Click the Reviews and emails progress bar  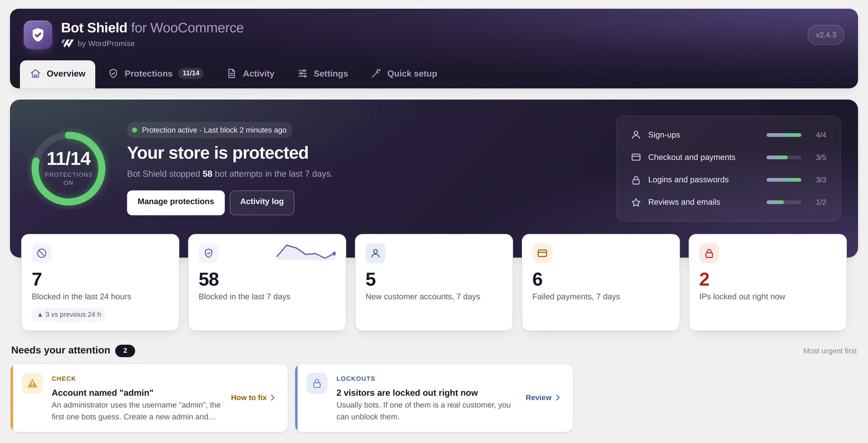(x=784, y=202)
